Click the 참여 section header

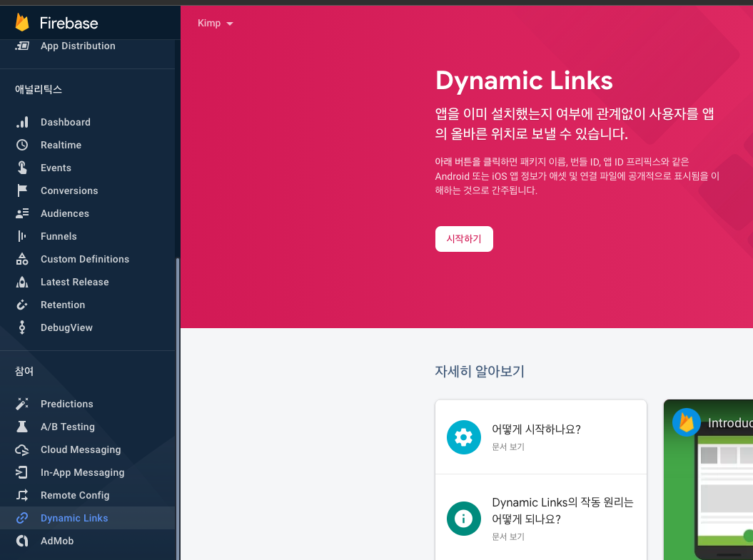click(x=24, y=372)
